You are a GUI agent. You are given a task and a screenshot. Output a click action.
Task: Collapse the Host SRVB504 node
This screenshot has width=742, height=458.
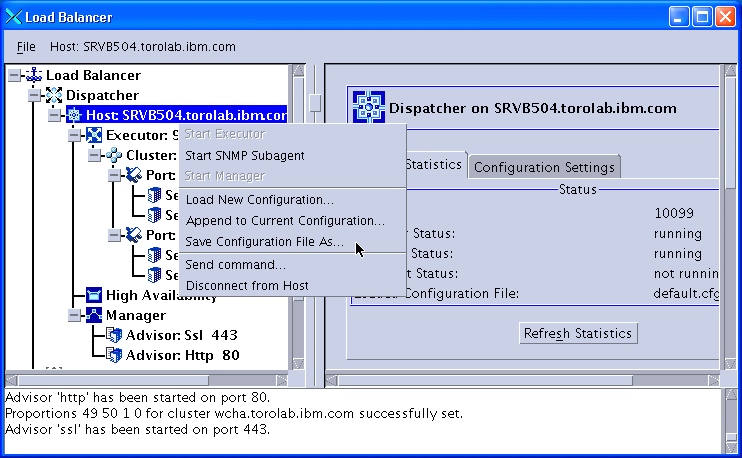[x=54, y=115]
